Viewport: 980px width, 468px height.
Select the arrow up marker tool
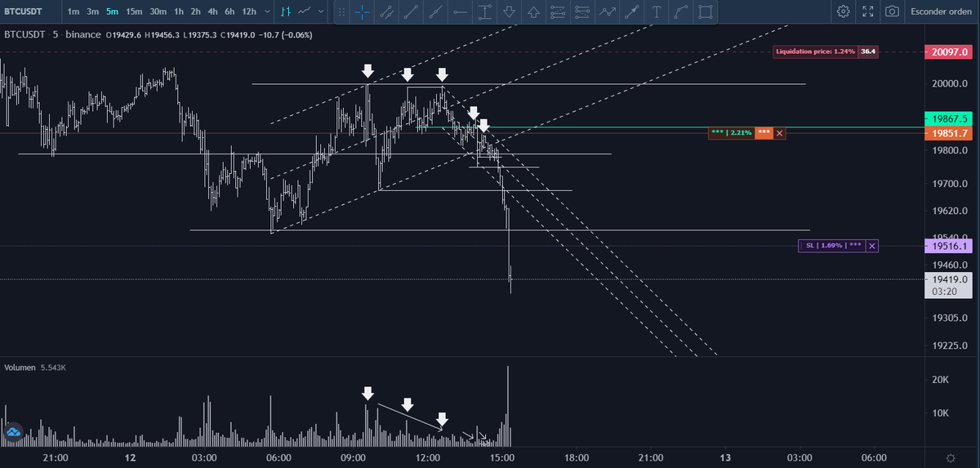tap(534, 11)
